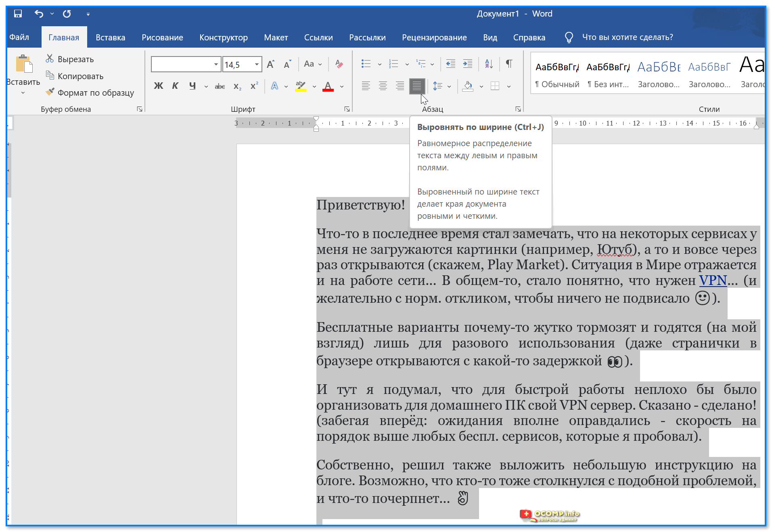
Task: Open the Рассылки tab
Action: click(x=367, y=37)
